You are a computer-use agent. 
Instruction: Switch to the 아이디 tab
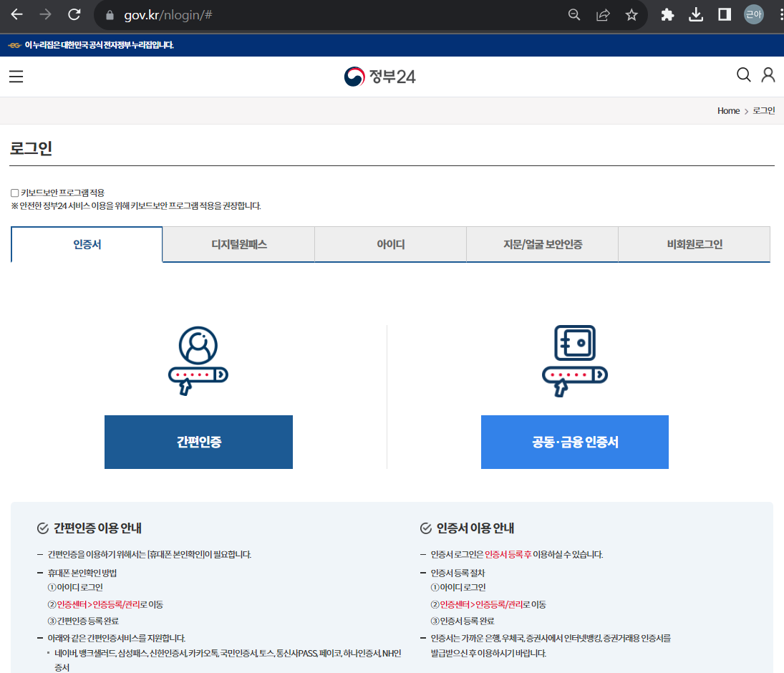[390, 244]
